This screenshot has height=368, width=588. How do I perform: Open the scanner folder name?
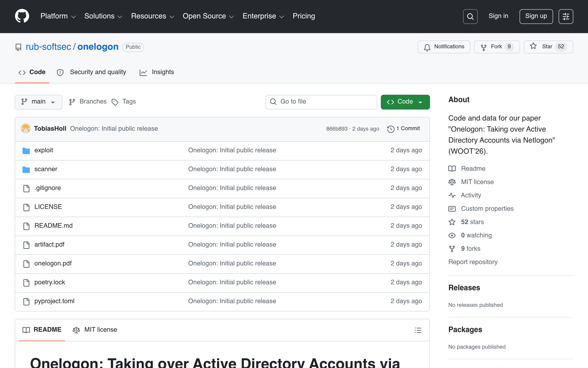(46, 169)
